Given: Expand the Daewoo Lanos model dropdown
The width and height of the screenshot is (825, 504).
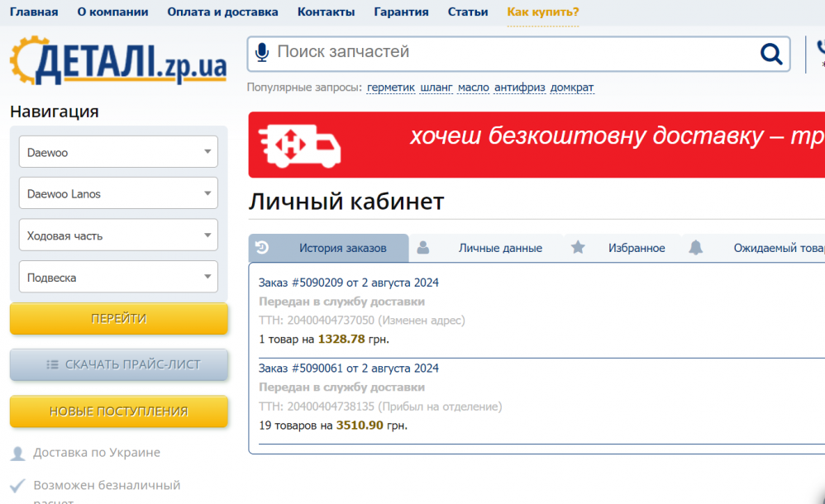Looking at the screenshot, I should pos(118,194).
